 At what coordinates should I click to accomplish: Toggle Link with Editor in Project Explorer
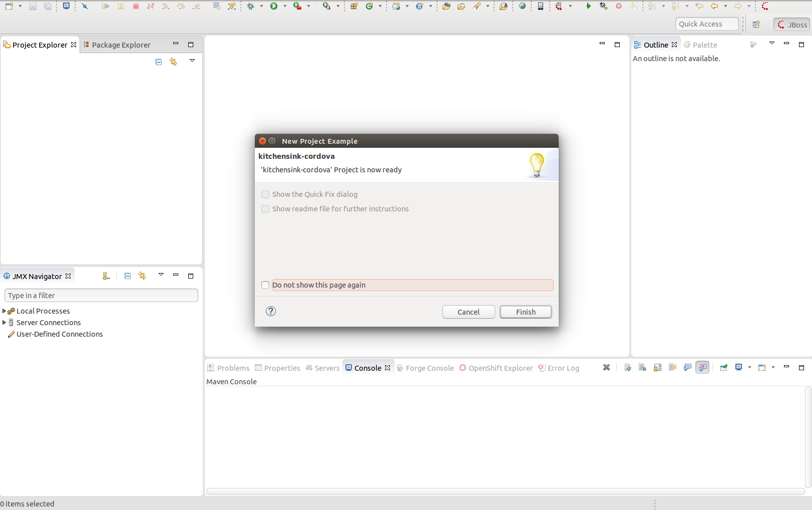pos(173,62)
